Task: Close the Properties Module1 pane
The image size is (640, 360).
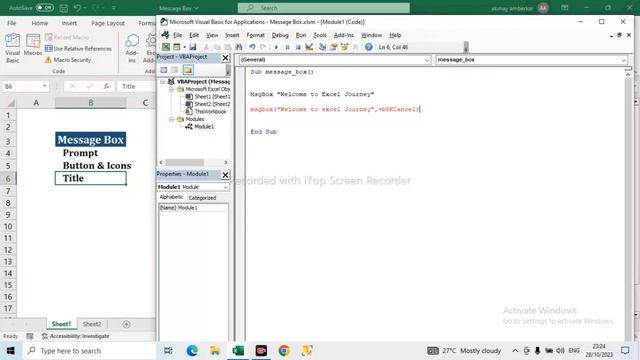Action: (225, 175)
